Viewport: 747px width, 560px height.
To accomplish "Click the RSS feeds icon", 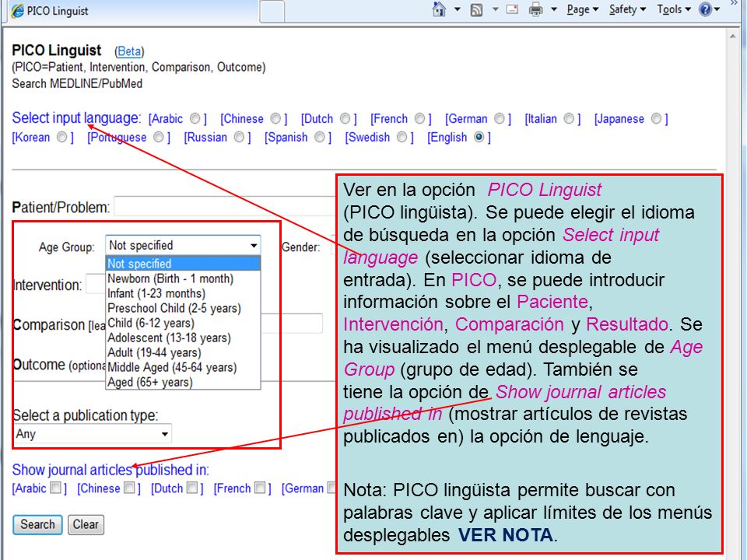I will tap(476, 10).
